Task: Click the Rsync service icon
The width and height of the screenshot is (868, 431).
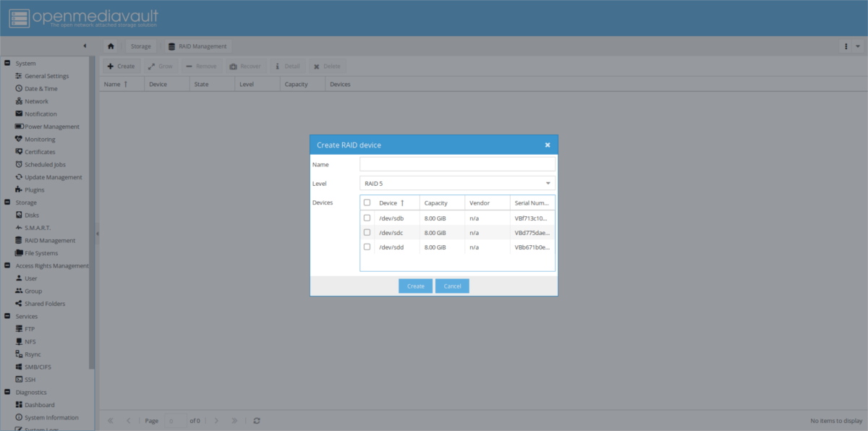Action: 19,354
